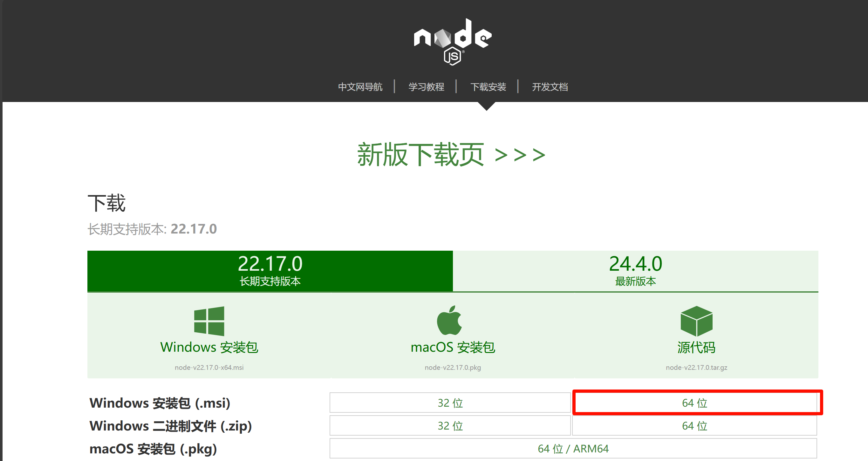Image resolution: width=868 pixels, height=461 pixels.
Task: Click macOS 安装包 (.pkg) row label
Action: coord(153,449)
